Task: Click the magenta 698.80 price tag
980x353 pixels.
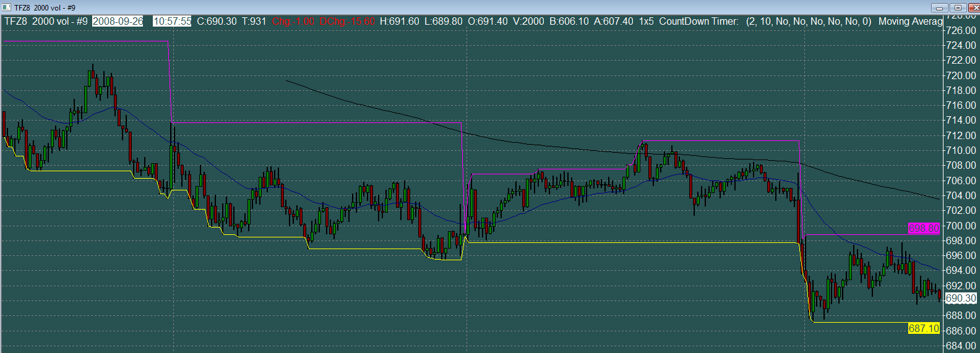Action: [x=924, y=228]
